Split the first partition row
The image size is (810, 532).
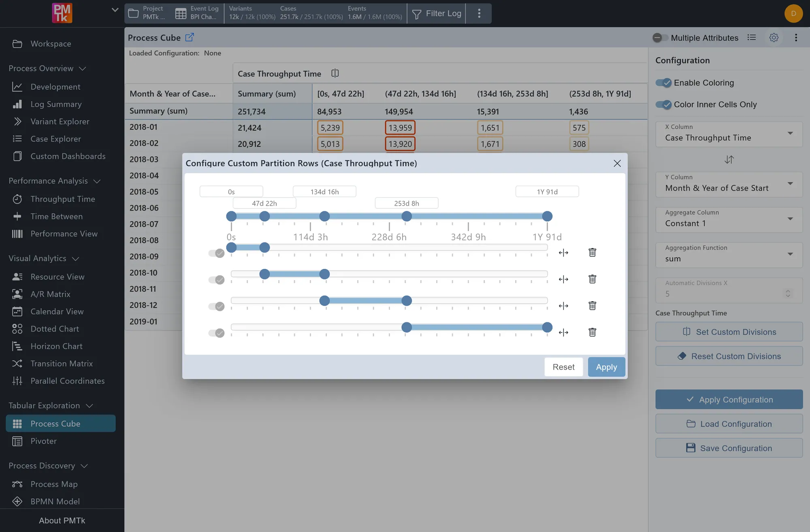pyautogui.click(x=563, y=253)
